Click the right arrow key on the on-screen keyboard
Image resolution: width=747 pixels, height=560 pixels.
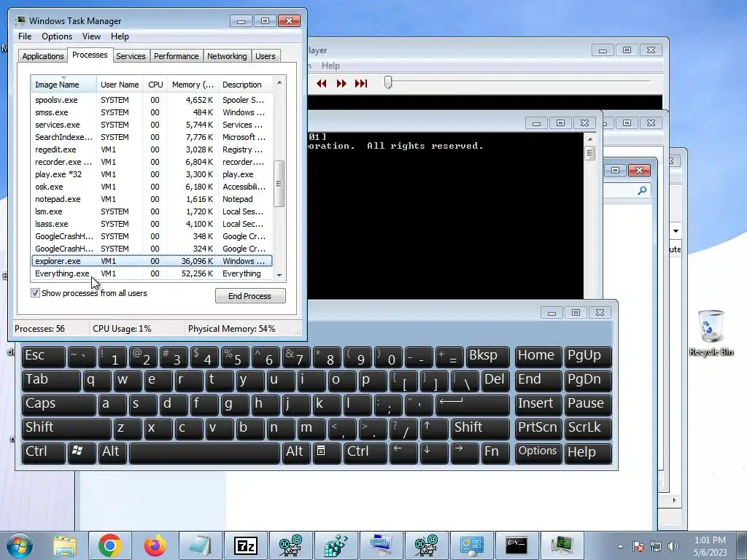465,452
